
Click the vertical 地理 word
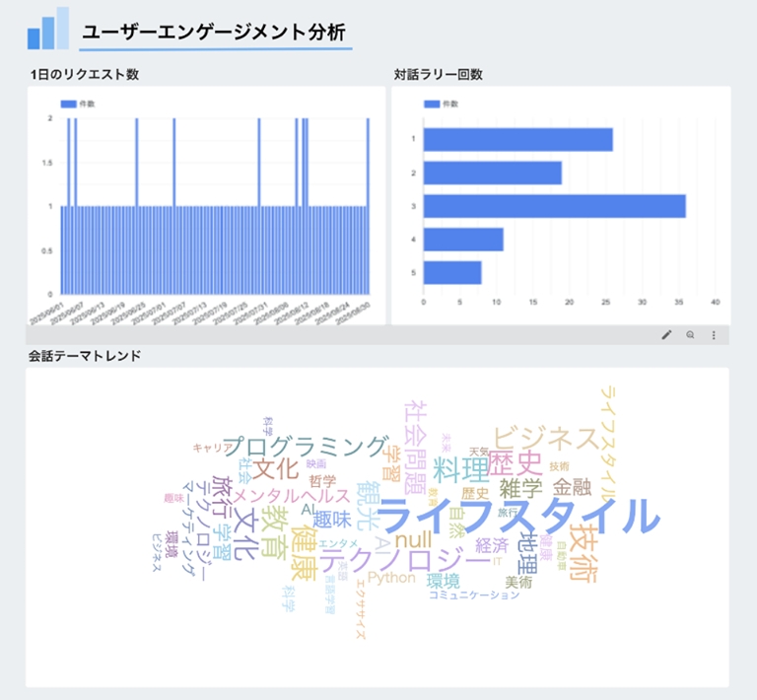point(527,553)
